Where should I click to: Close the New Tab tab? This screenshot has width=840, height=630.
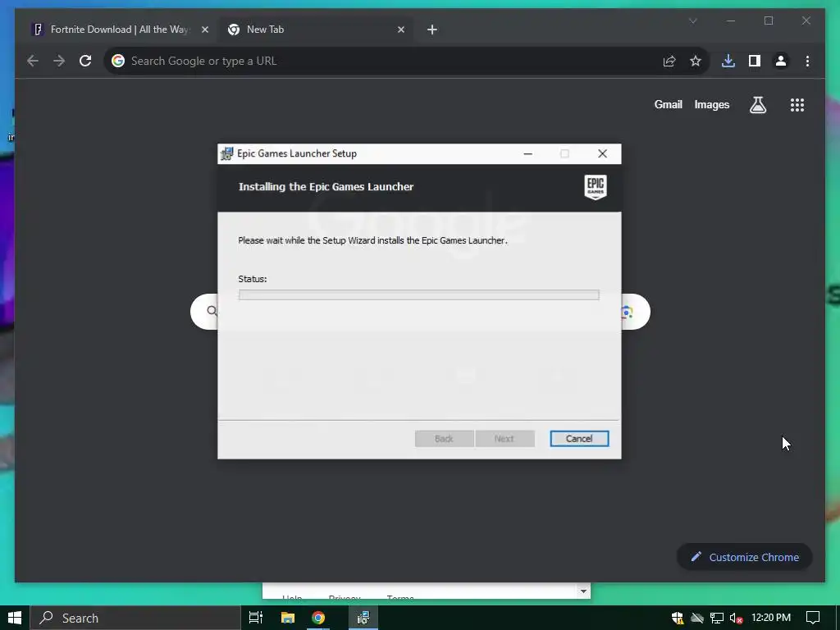pyautogui.click(x=400, y=30)
